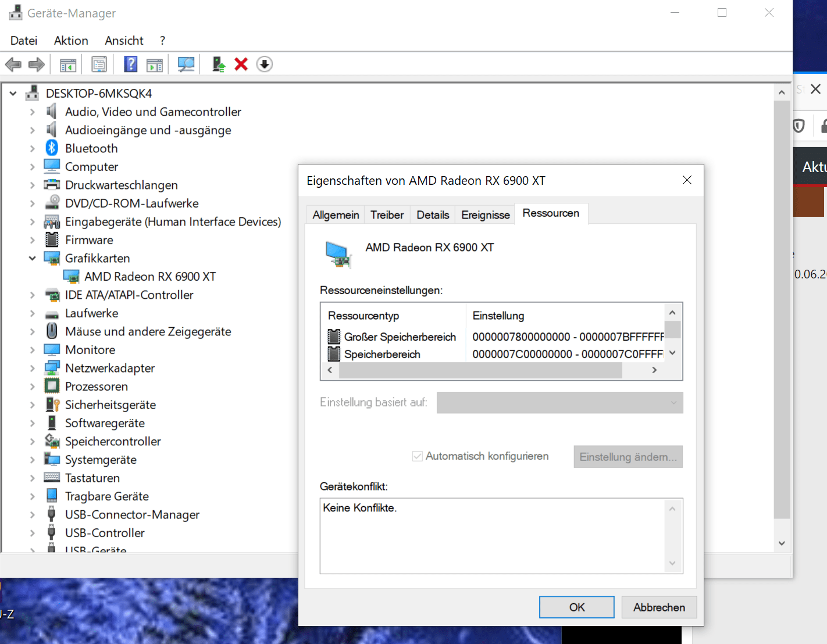Image resolution: width=827 pixels, height=644 pixels.
Task: Click the Abbrechen button
Action: (659, 607)
